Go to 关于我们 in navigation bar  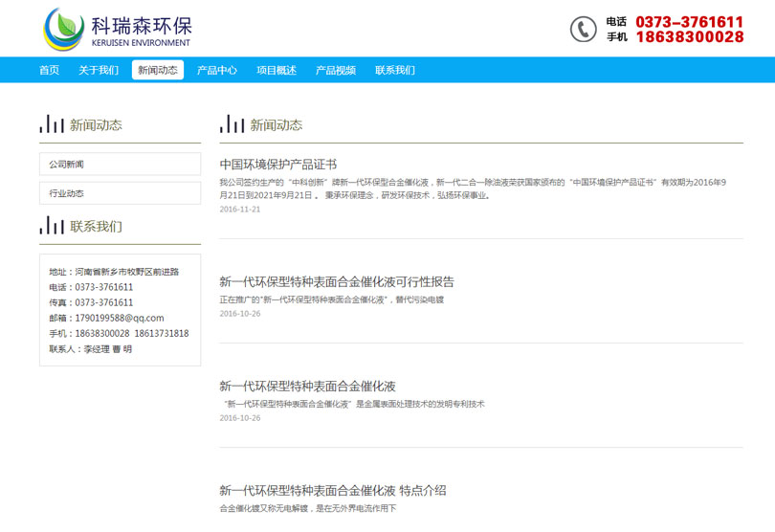pyautogui.click(x=99, y=70)
